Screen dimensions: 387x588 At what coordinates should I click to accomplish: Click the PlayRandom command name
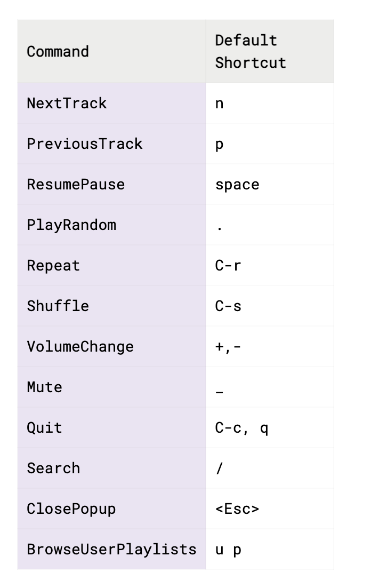coord(71,225)
